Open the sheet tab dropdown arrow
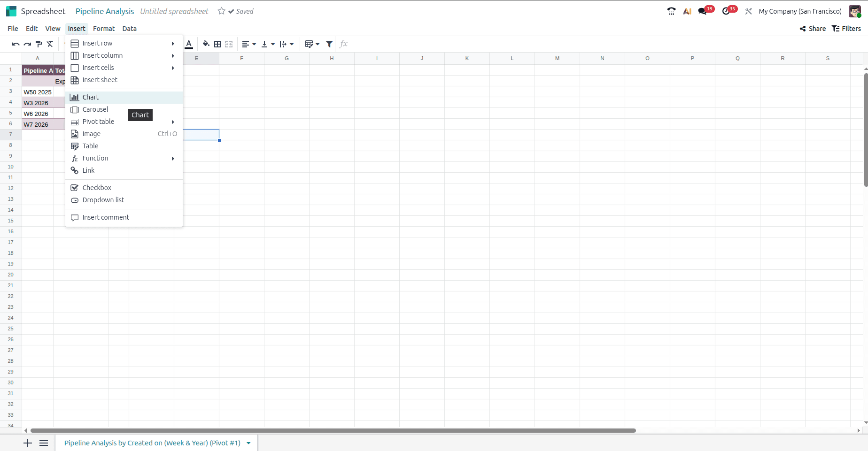Image resolution: width=868 pixels, height=451 pixels. pos(248,443)
